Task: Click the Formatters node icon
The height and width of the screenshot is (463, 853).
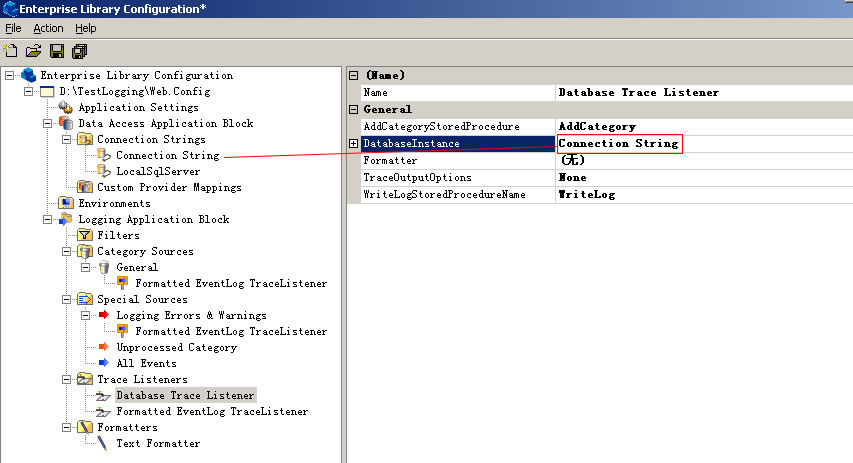Action: point(85,427)
